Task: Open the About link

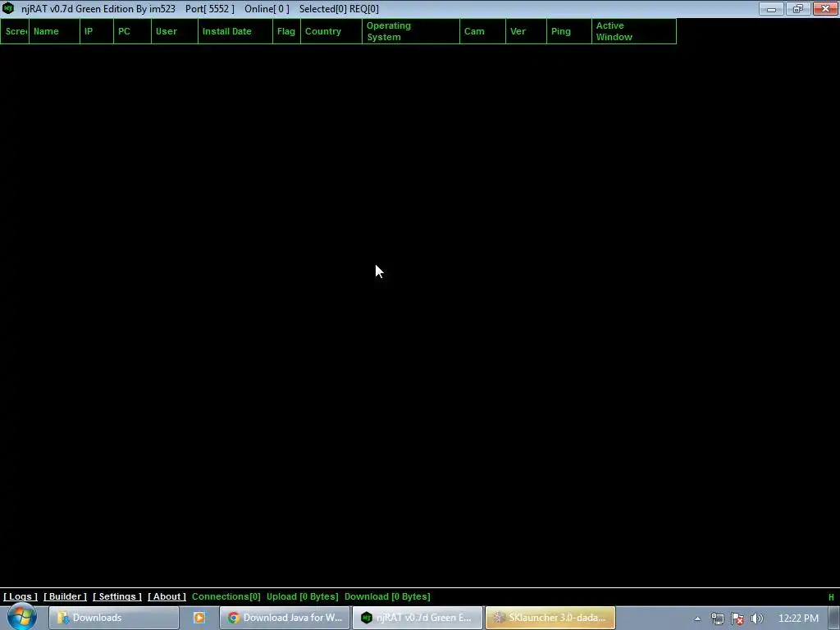Action: (167, 596)
